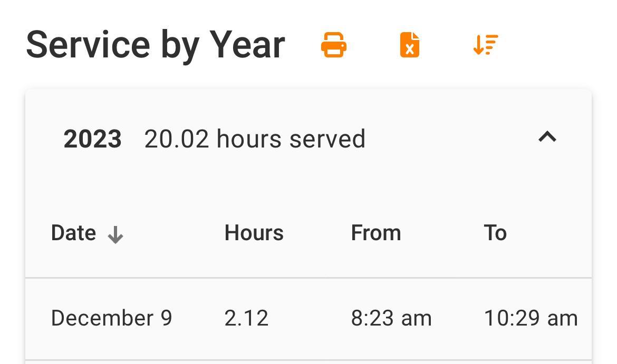The width and height of the screenshot is (617, 364).
Task: Click the From column header
Action: [x=375, y=233]
